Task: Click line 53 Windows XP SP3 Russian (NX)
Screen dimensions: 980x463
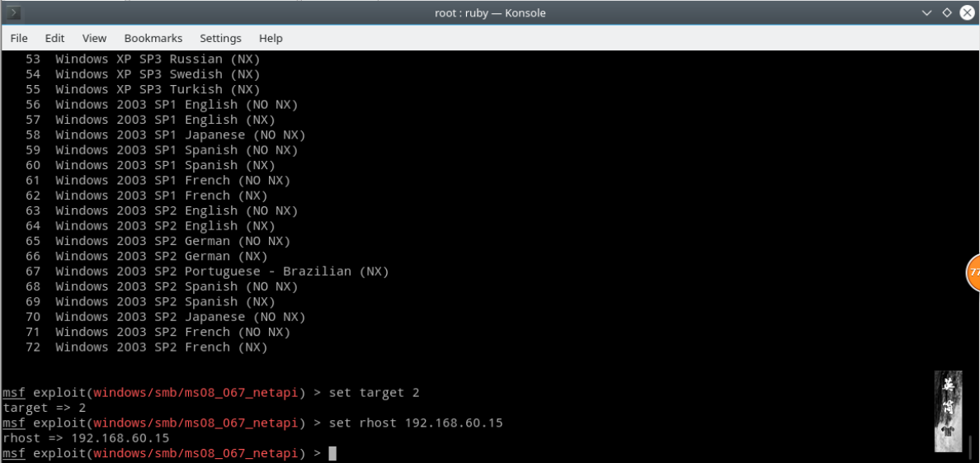Action: [143, 59]
